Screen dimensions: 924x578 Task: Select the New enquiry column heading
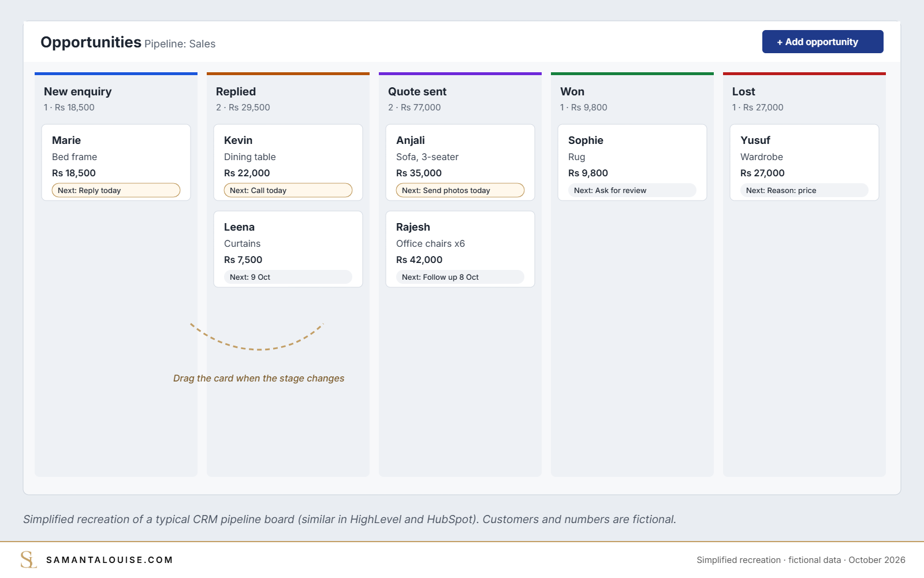click(x=78, y=91)
